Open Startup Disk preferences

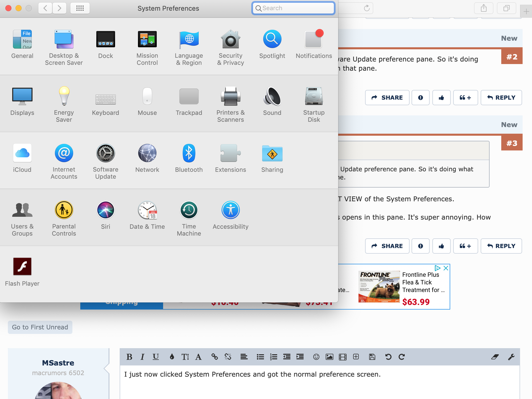314,96
